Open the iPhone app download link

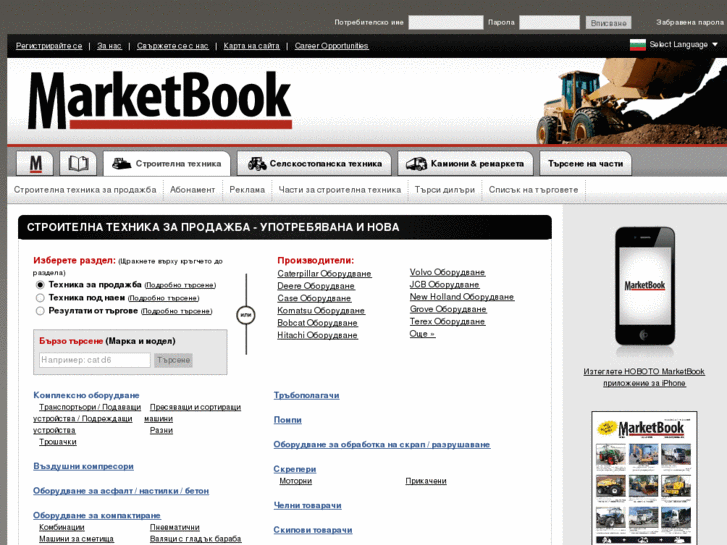coord(644,377)
